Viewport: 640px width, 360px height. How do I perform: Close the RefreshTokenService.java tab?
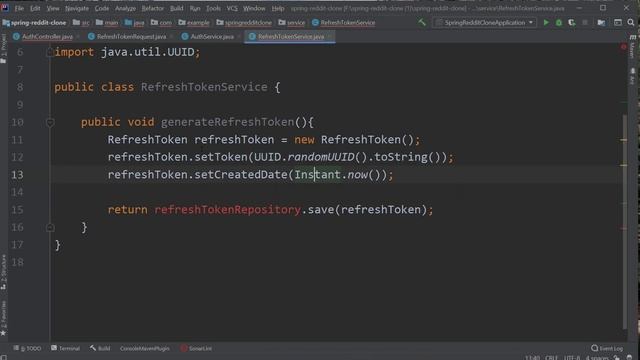pyautogui.click(x=330, y=37)
